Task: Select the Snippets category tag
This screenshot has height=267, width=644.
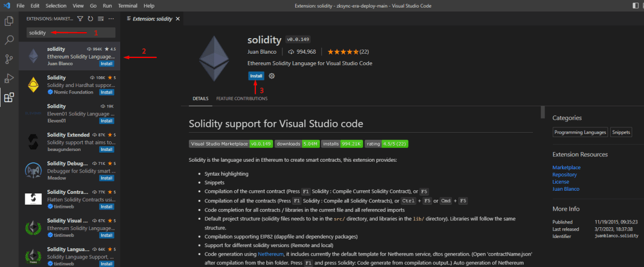Action: [621, 132]
